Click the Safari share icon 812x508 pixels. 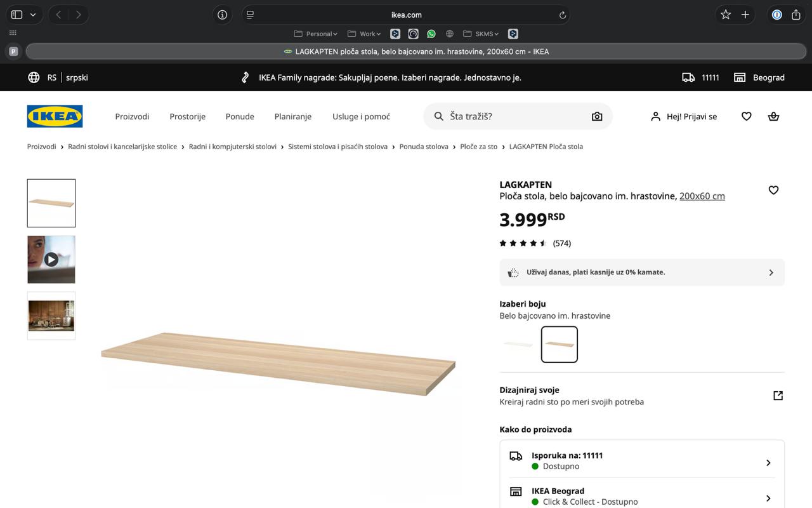click(x=796, y=15)
